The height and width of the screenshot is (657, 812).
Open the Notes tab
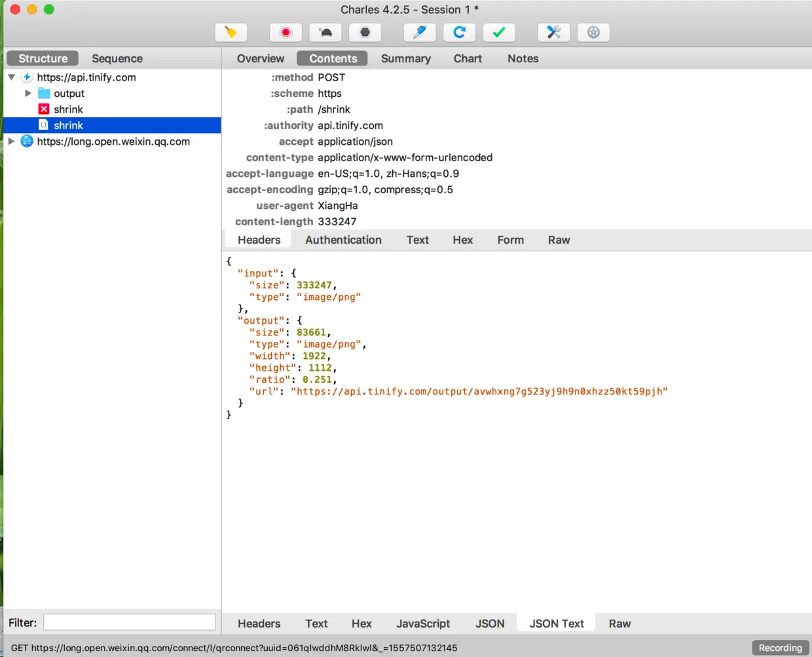523,58
